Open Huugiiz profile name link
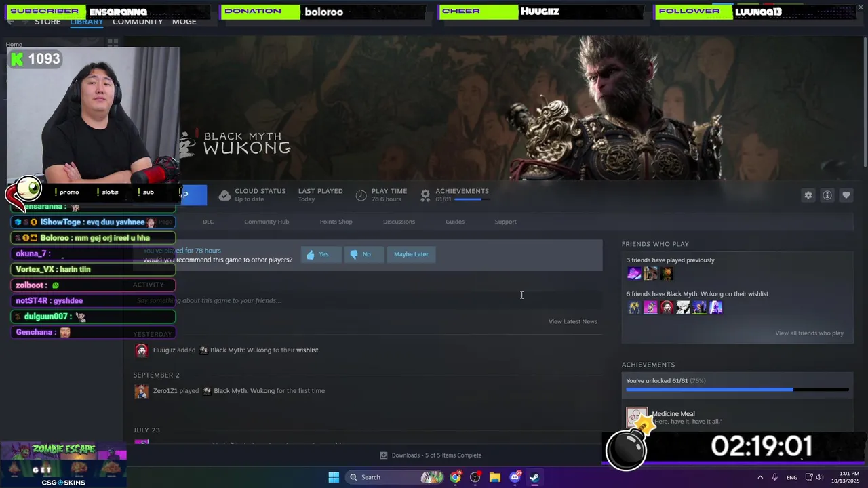The width and height of the screenshot is (868, 488). pos(164,350)
